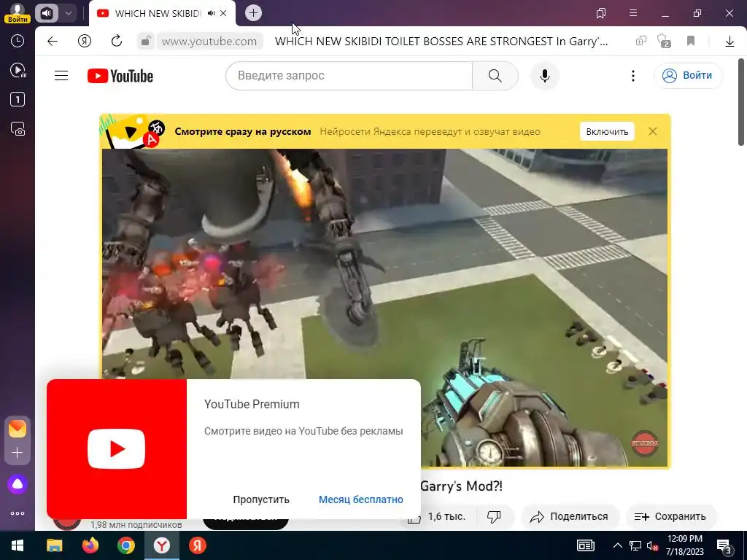This screenshot has height=560, width=747.
Task: Dismiss the yellow translation banner
Action: tap(653, 131)
